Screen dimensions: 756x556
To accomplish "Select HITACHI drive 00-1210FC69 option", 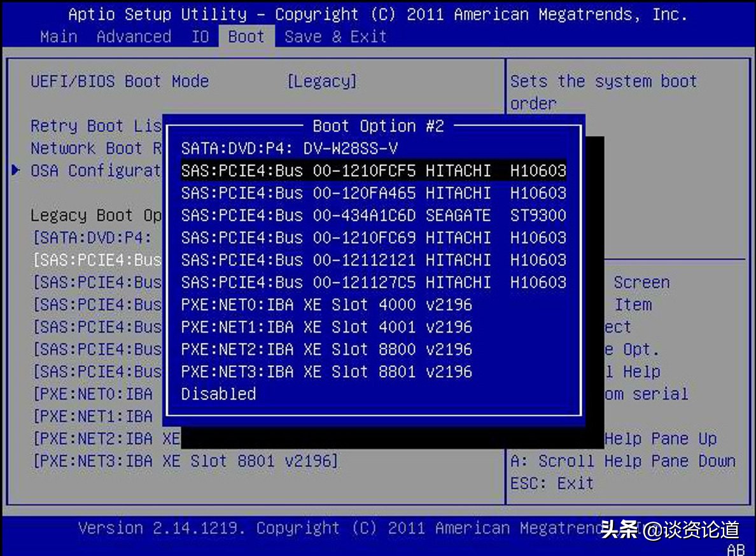I will (374, 237).
